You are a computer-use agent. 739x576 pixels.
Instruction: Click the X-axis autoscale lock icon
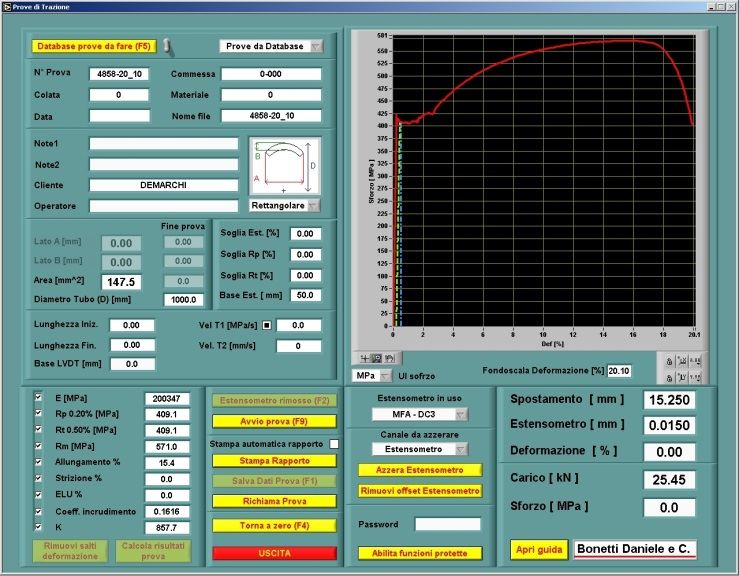point(667,360)
